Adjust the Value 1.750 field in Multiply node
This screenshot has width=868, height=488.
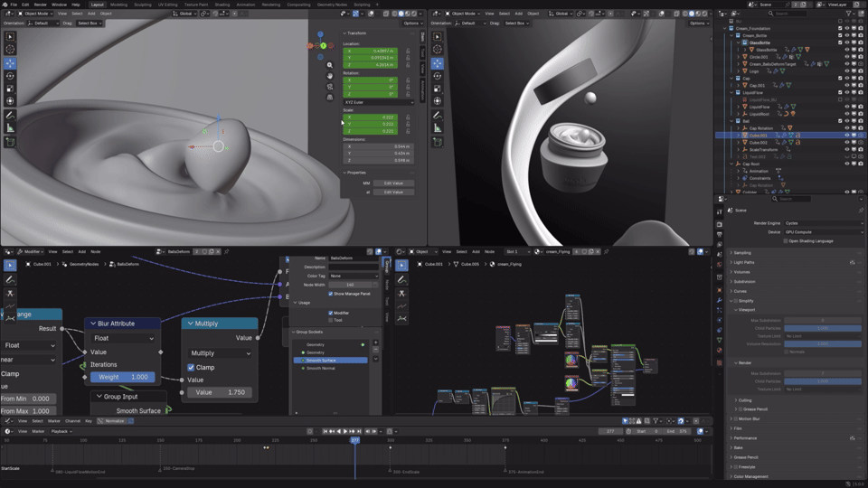pos(220,391)
